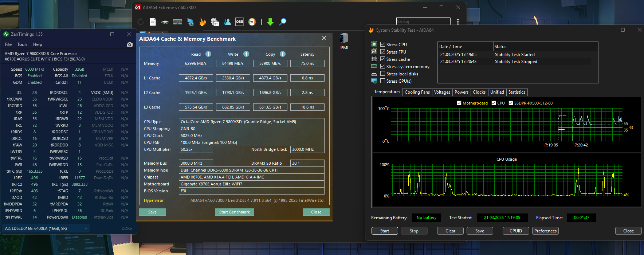Image resolution: width=644 pixels, height=255 pixels.
Task: Click the System Stability Test flame icon
Action: pos(203,22)
